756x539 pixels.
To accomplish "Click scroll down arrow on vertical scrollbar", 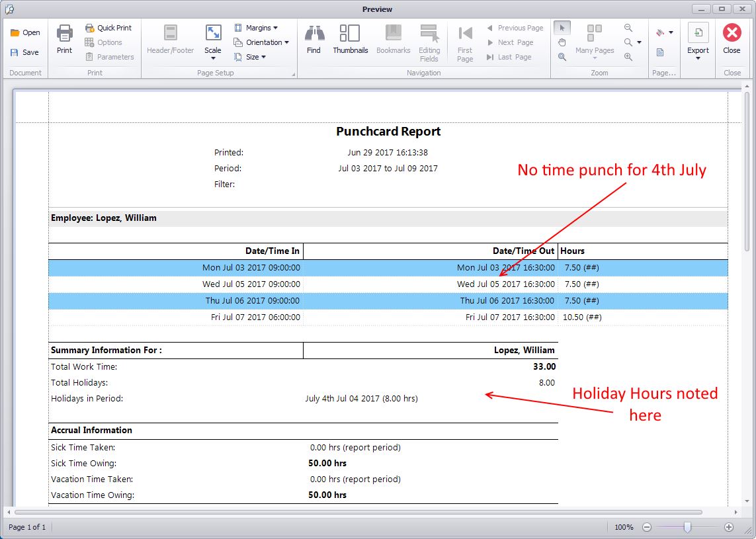I will (747, 501).
